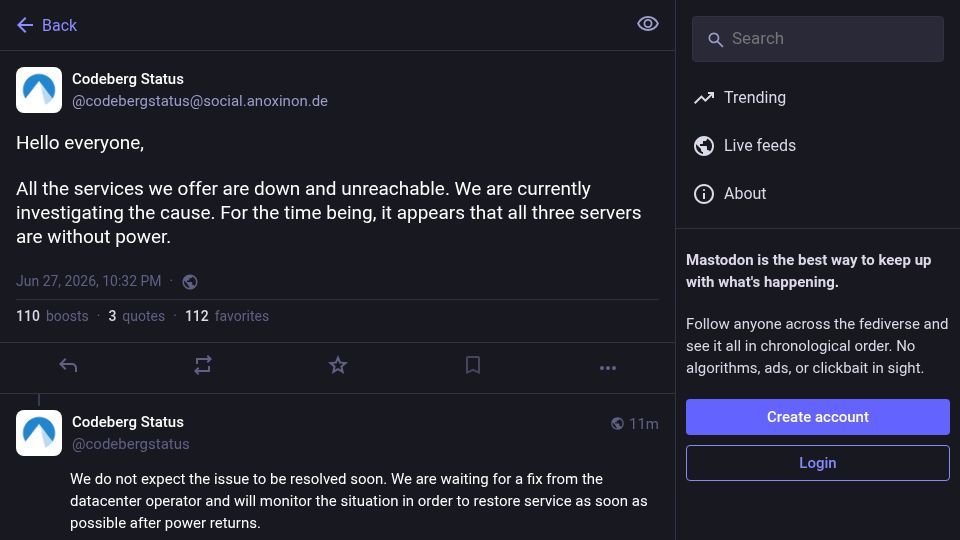Open the Codeberg Status name in the reply
Viewport: 960px width, 540px height.
(128, 422)
